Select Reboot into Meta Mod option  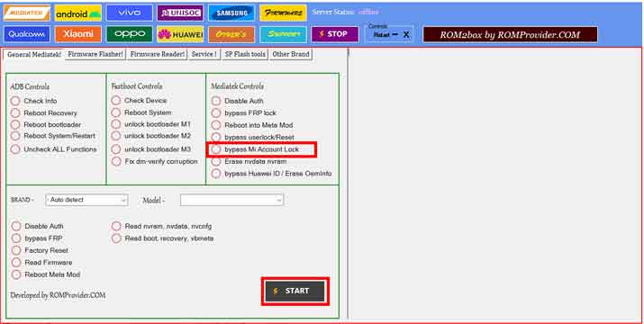coord(252,125)
